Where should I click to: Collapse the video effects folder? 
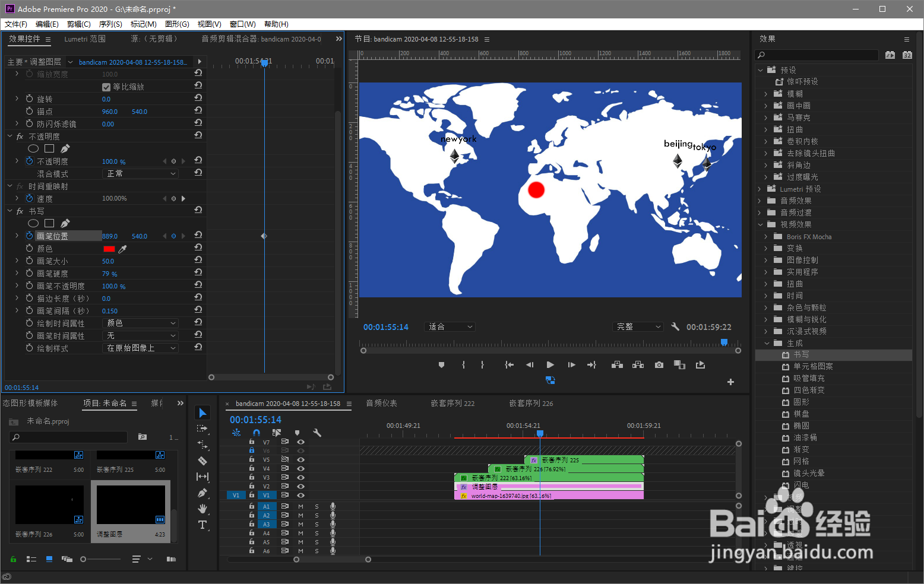[x=760, y=224]
